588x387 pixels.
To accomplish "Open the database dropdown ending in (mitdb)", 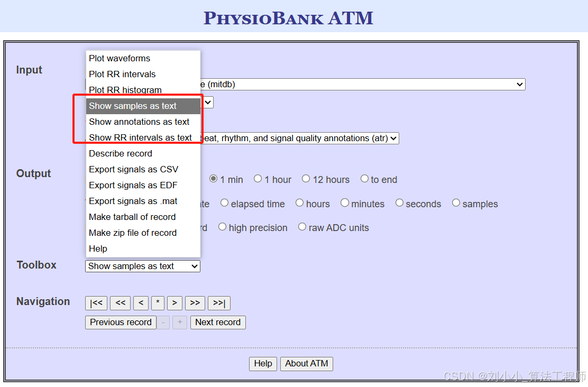I will [x=362, y=85].
